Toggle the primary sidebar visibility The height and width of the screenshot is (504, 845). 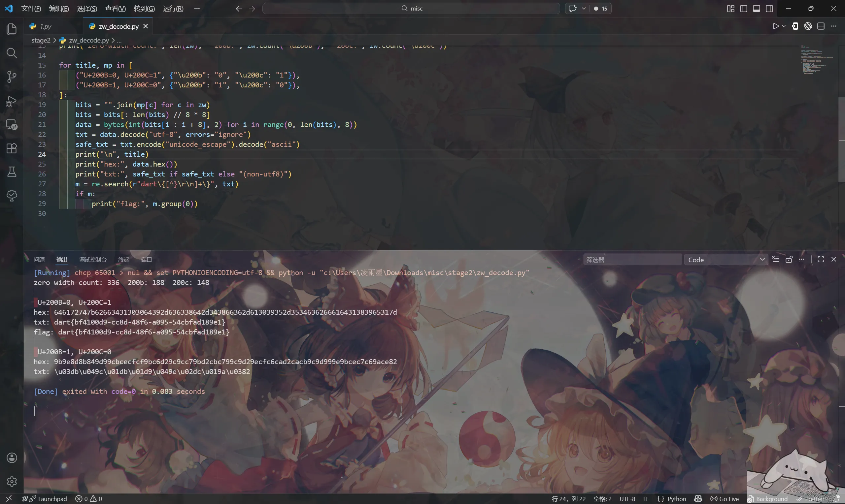coord(743,9)
